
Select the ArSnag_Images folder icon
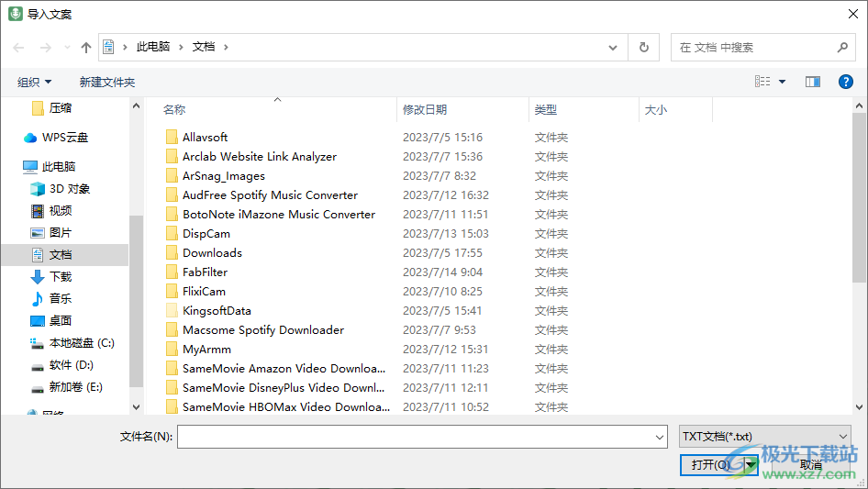[172, 175]
